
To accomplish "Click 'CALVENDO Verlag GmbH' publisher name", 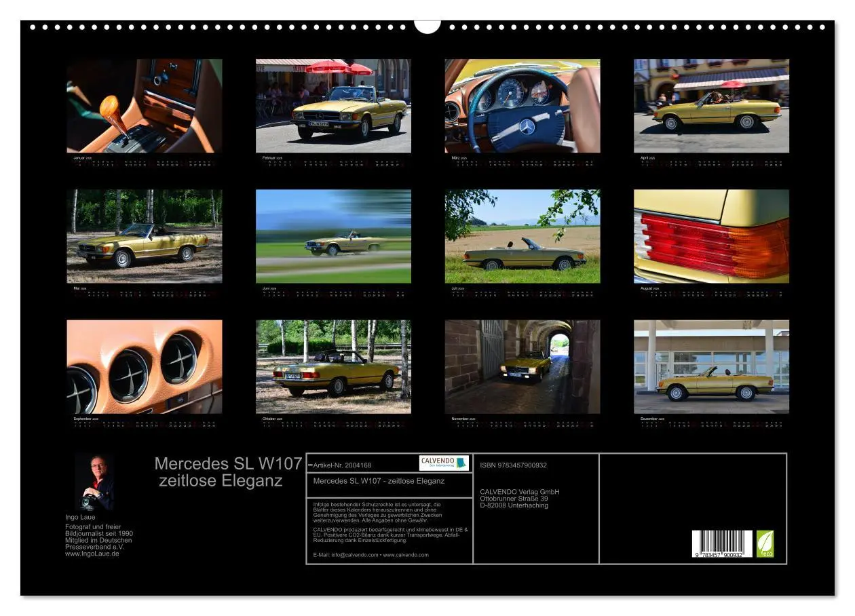I will click(x=519, y=492).
